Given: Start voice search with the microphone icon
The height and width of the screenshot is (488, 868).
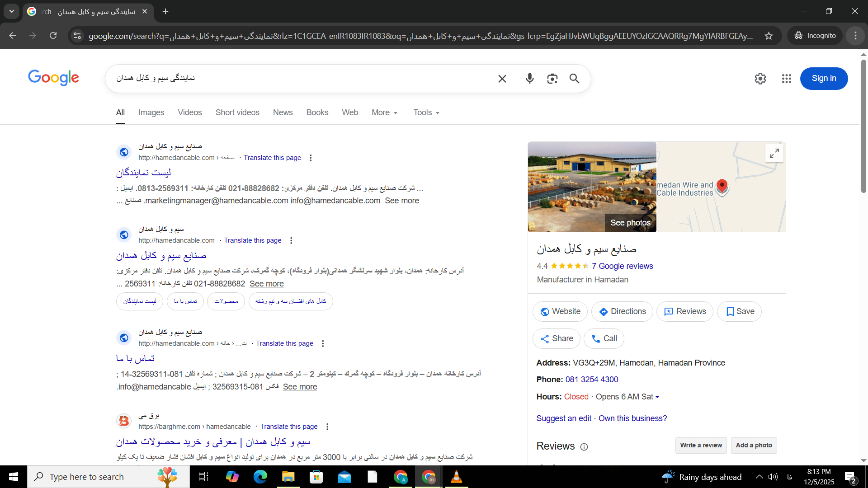Looking at the screenshot, I should click(529, 78).
